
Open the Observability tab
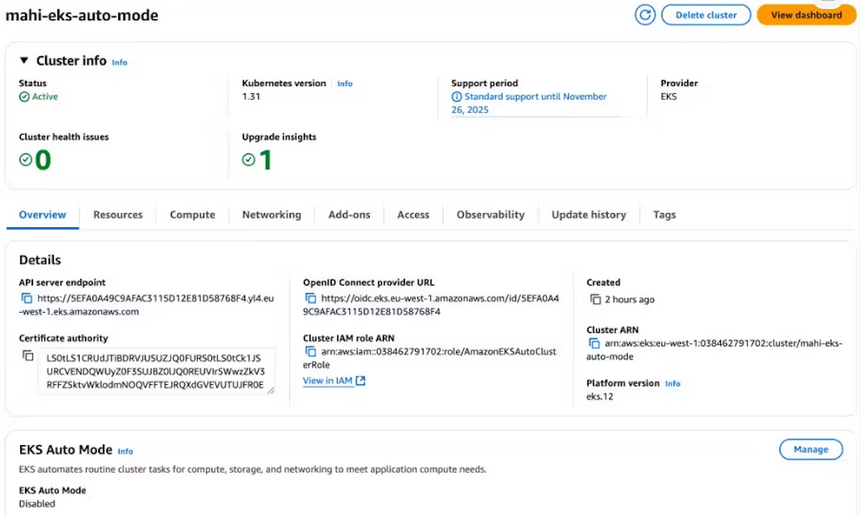490,214
